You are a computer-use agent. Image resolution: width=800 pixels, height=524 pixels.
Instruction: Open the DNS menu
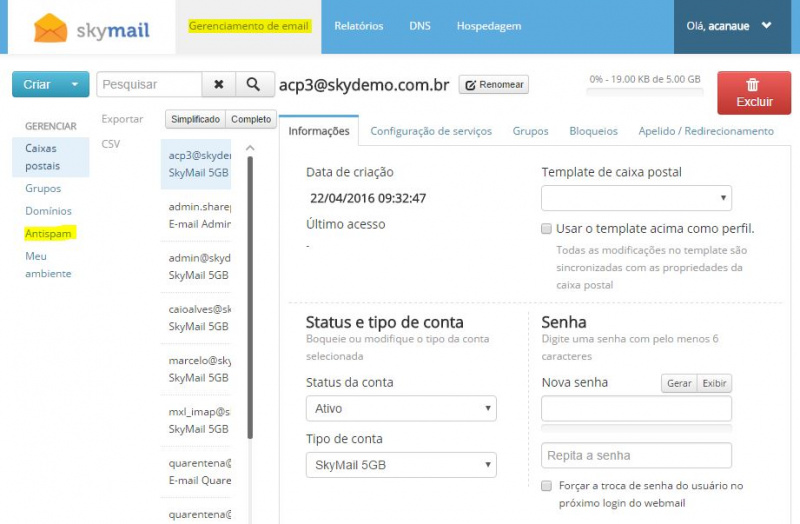420,26
